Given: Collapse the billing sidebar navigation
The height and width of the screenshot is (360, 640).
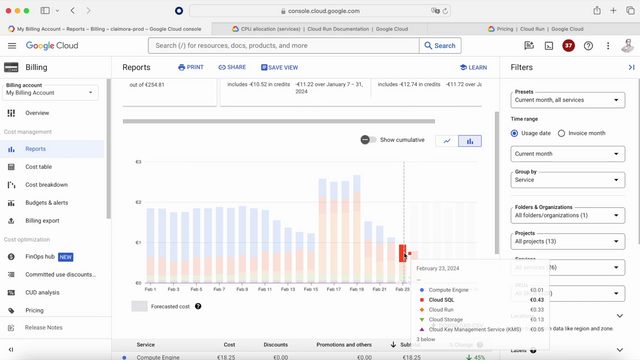Looking at the screenshot, I should [11, 349].
